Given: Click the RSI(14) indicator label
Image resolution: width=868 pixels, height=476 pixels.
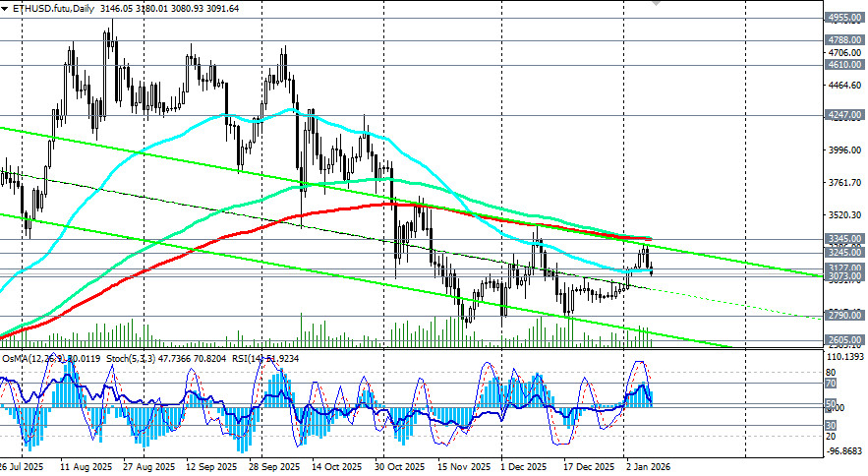Looking at the screenshot, I should pos(248,359).
